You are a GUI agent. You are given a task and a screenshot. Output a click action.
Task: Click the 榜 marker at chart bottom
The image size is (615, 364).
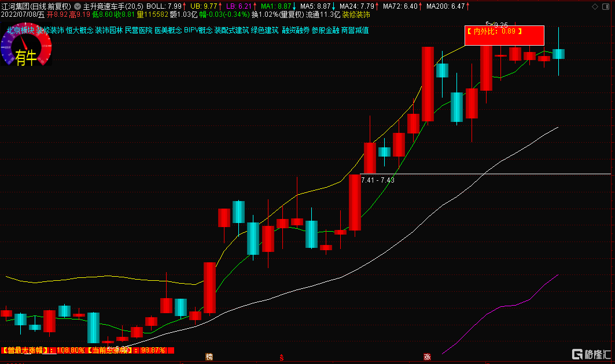pos(209,356)
